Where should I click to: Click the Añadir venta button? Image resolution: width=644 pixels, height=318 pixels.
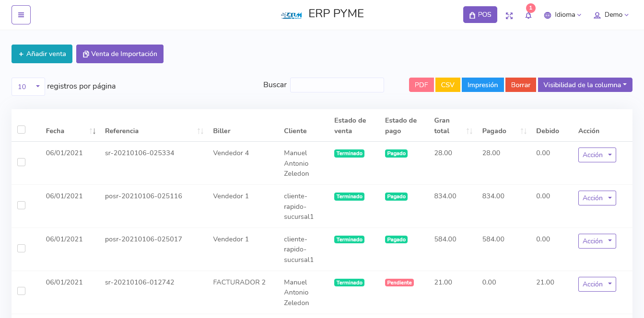[x=42, y=54]
